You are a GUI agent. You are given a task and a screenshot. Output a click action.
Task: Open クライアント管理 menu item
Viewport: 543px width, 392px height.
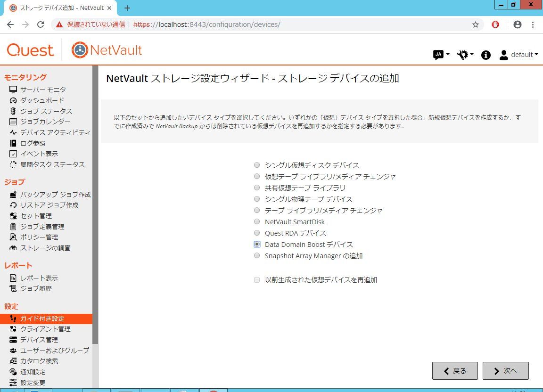(x=46, y=329)
